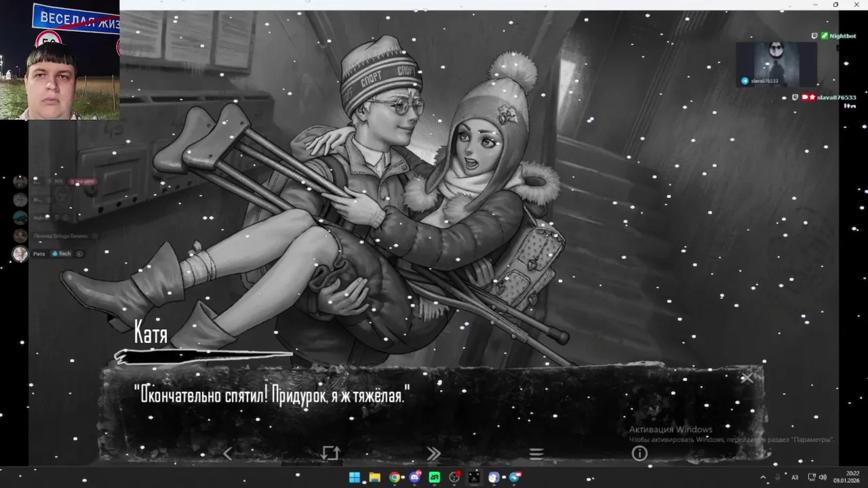The image size is (868, 488).
Task: Open the volume speaker tray icon
Action: [823, 478]
